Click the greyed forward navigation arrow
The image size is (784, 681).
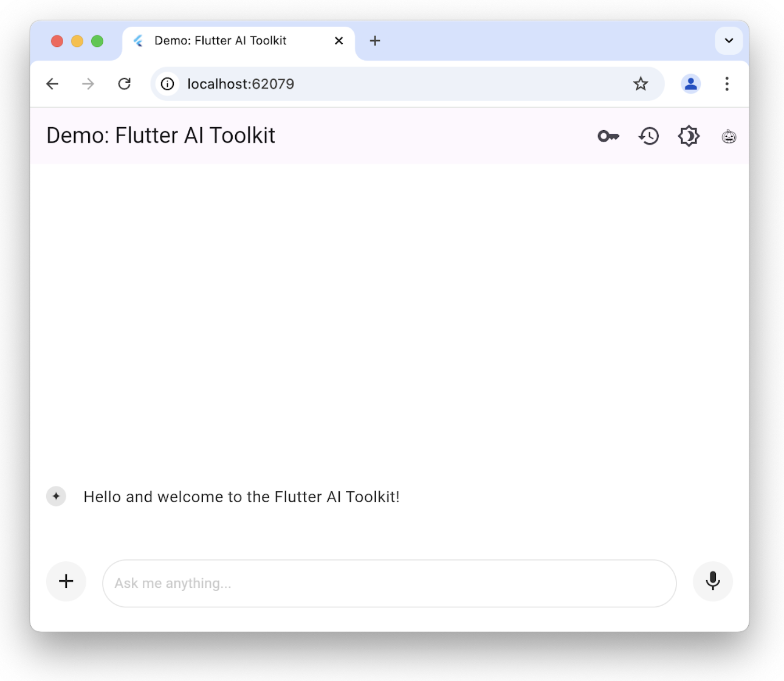pyautogui.click(x=88, y=84)
